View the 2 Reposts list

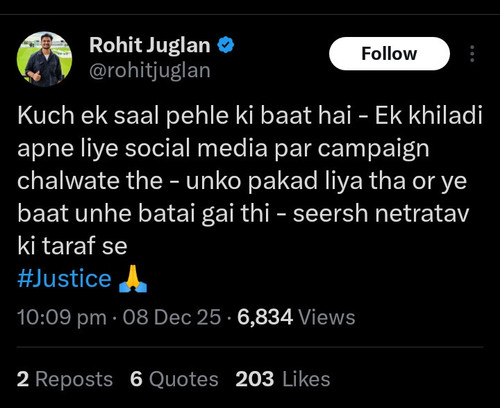pos(65,379)
